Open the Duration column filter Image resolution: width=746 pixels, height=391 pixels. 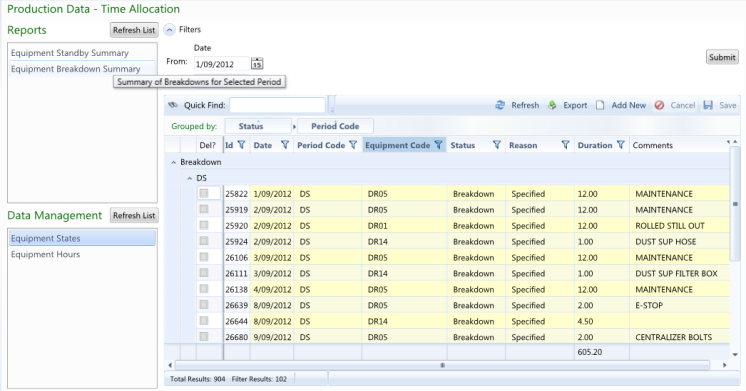point(620,145)
